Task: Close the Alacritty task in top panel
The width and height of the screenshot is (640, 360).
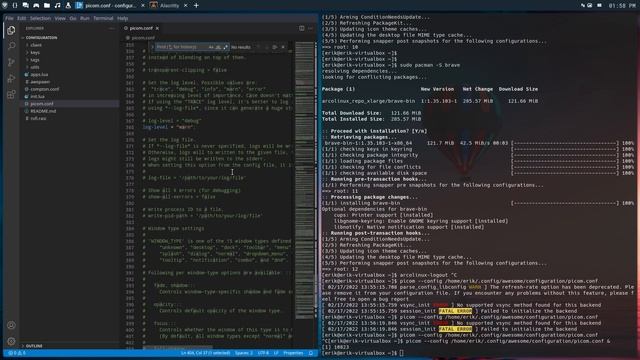Action: coord(185,5)
